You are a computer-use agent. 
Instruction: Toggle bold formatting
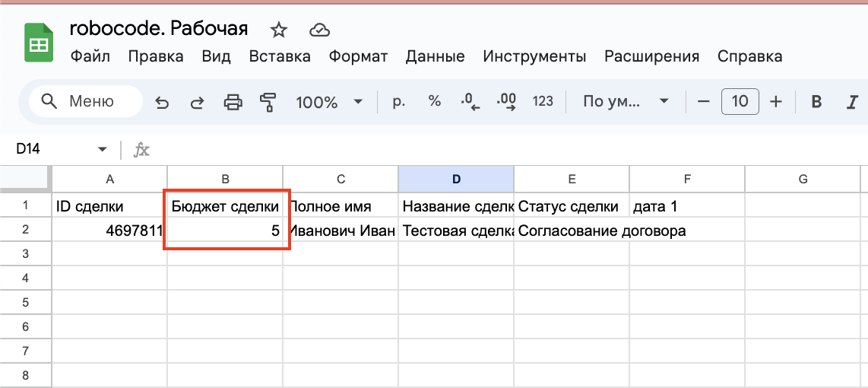pos(816,102)
